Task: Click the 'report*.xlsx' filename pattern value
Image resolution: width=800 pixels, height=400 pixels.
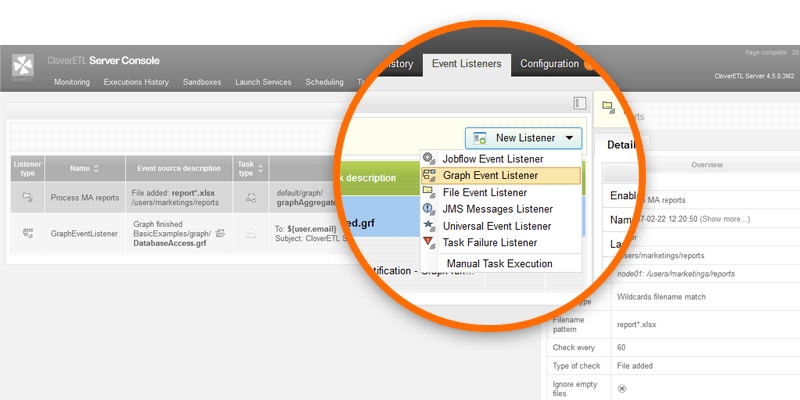Action: point(636,324)
